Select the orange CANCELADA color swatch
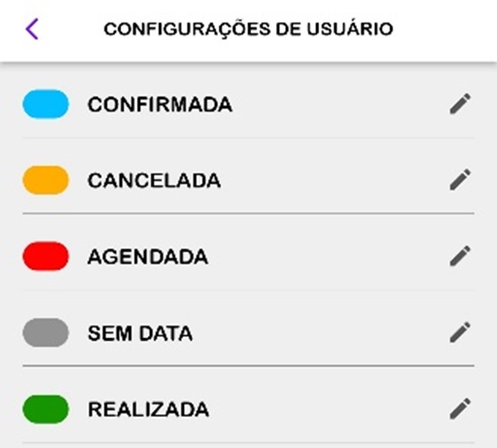 46,180
